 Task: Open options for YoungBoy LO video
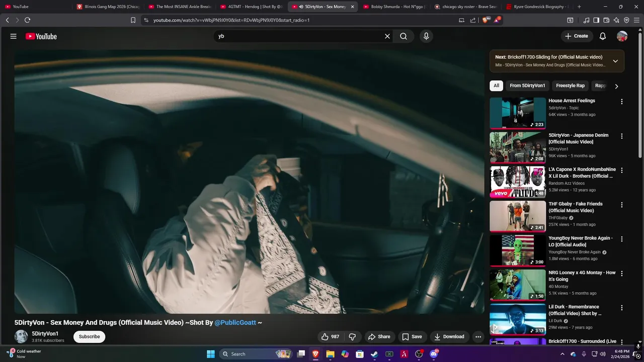pyautogui.click(x=622, y=239)
